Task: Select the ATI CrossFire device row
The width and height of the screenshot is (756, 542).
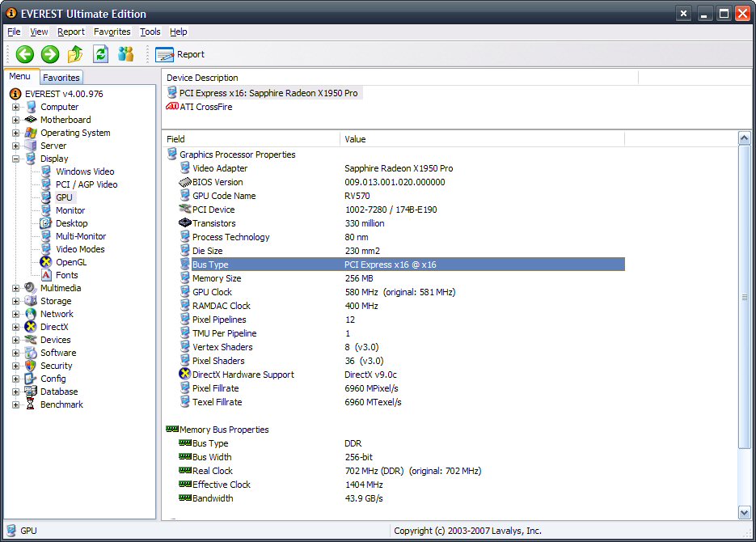Action: [x=199, y=107]
